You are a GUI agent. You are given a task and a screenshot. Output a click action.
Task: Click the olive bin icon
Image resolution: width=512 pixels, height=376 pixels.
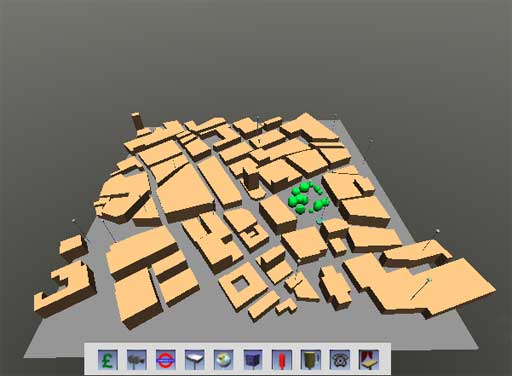[311, 360]
